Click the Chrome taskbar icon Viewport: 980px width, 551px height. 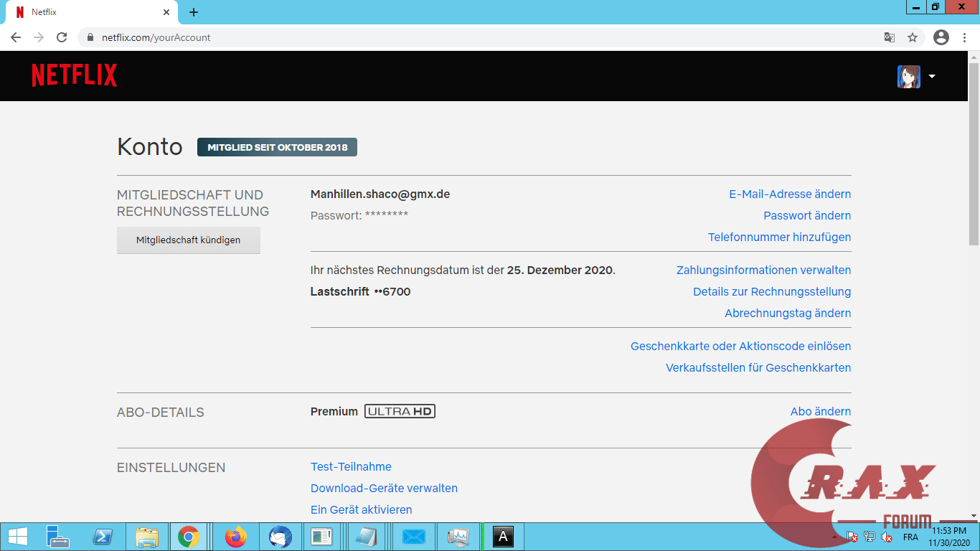[x=189, y=537]
